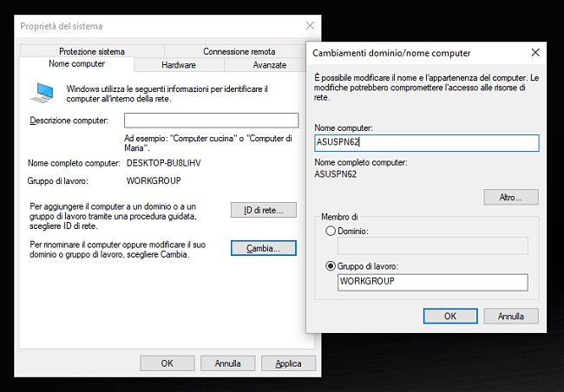
Task: Click the Nome computer field containing ASUSPN62
Action: (427, 143)
